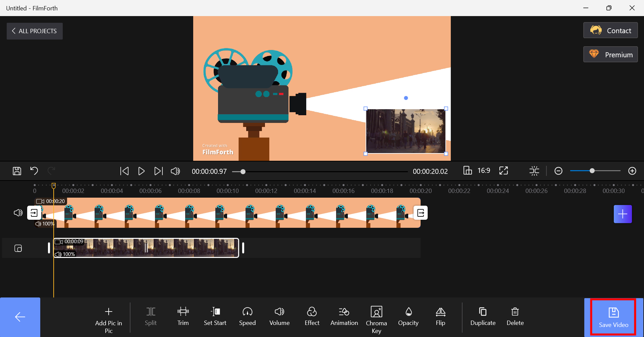Screen dimensions: 644x337
Task: Click the preview playback progress slider handle
Action: pyautogui.click(x=243, y=172)
